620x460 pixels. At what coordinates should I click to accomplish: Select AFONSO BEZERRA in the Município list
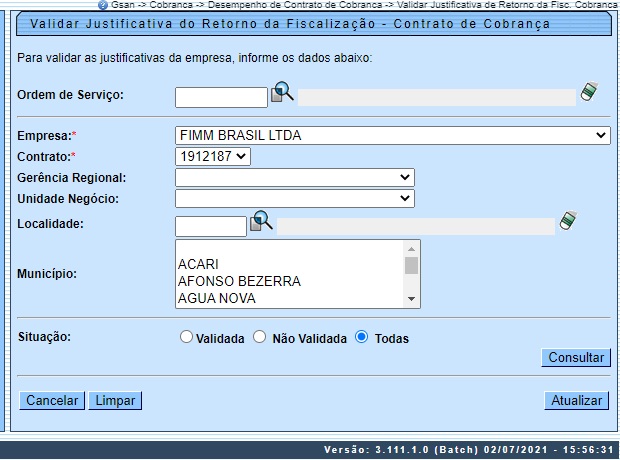click(290, 281)
